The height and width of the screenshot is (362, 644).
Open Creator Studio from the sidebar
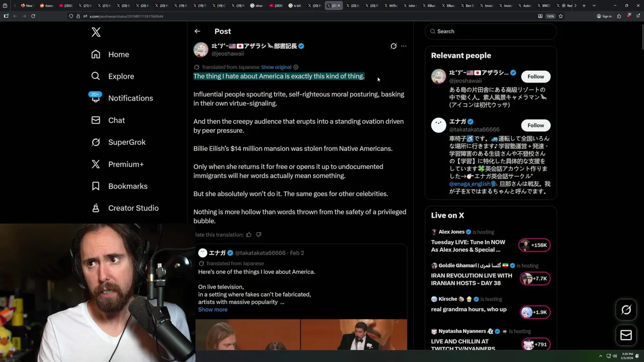coord(125,208)
